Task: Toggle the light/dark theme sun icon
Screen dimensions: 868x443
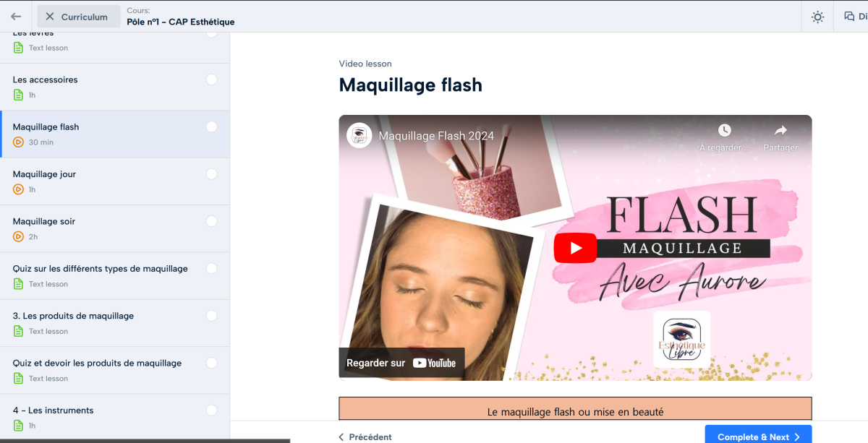Action: point(817,17)
